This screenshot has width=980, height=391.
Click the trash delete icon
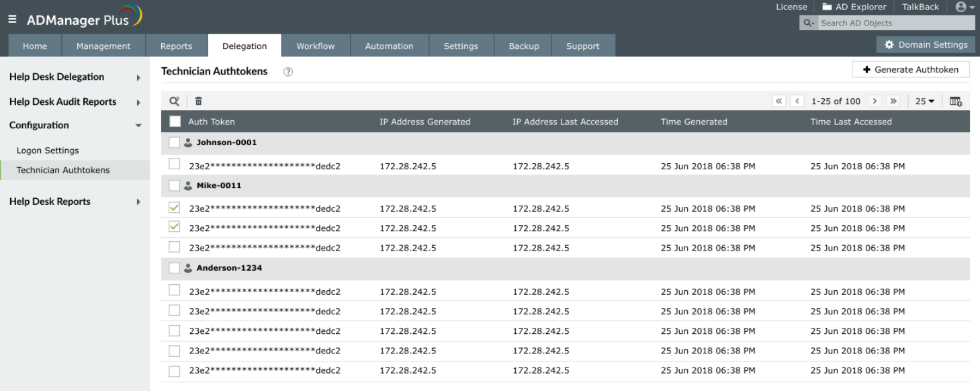pos(198,101)
